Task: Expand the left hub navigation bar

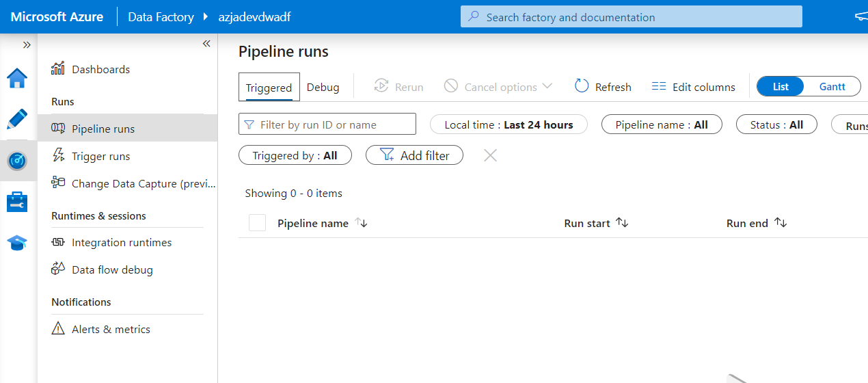Action: coord(27,44)
